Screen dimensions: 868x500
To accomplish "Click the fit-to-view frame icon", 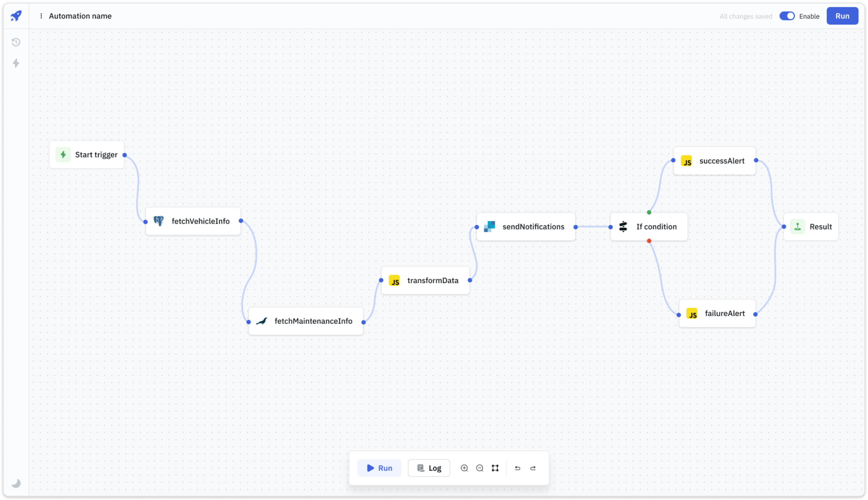I will pos(495,468).
